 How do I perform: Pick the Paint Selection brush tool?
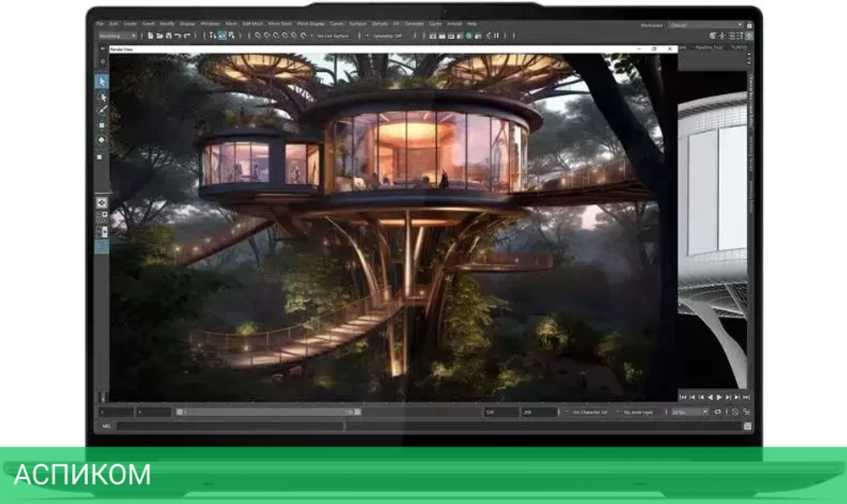click(x=102, y=110)
